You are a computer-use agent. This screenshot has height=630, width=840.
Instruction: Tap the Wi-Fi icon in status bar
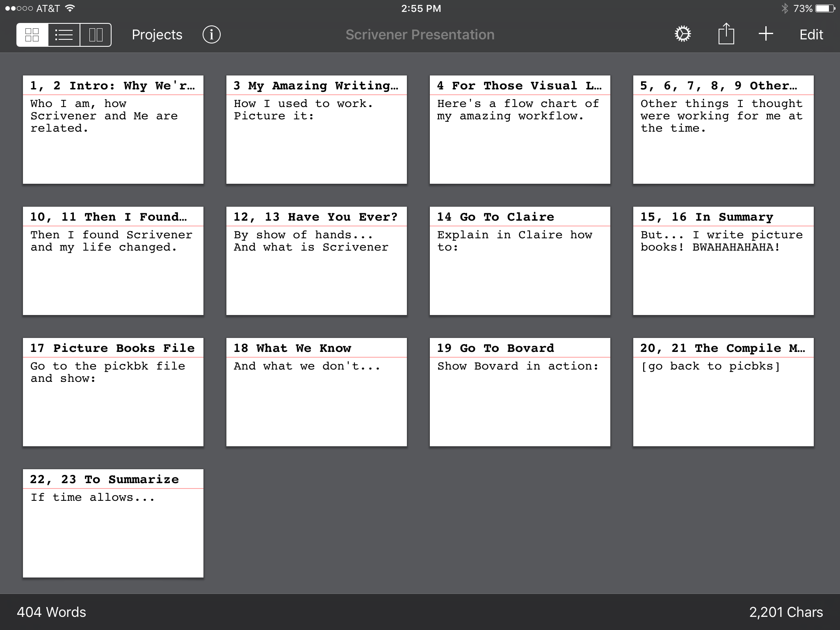point(70,8)
